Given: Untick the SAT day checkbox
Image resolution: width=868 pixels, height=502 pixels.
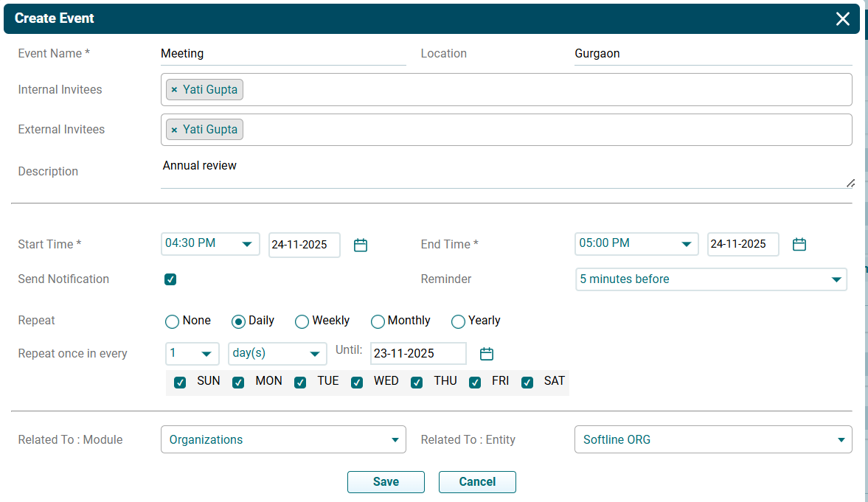Looking at the screenshot, I should (527, 383).
